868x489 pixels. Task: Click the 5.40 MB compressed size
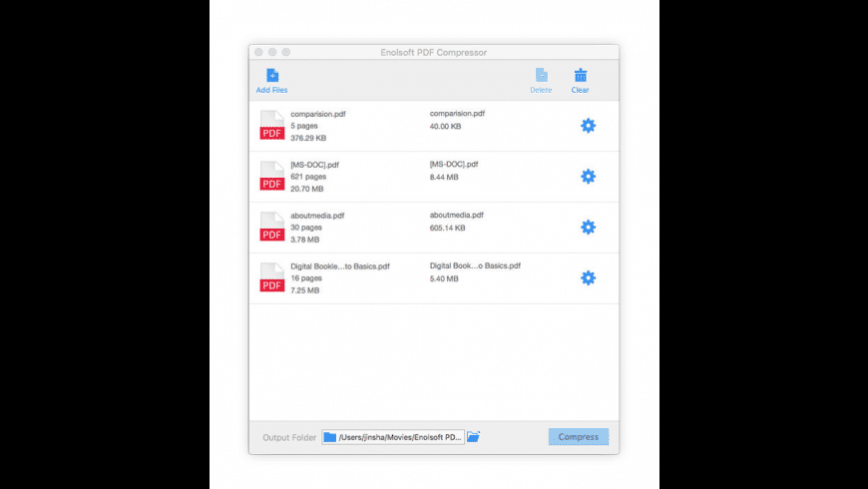click(444, 278)
